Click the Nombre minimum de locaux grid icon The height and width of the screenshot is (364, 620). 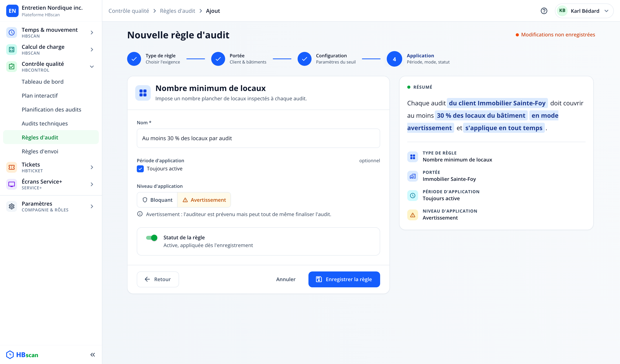pyautogui.click(x=143, y=93)
